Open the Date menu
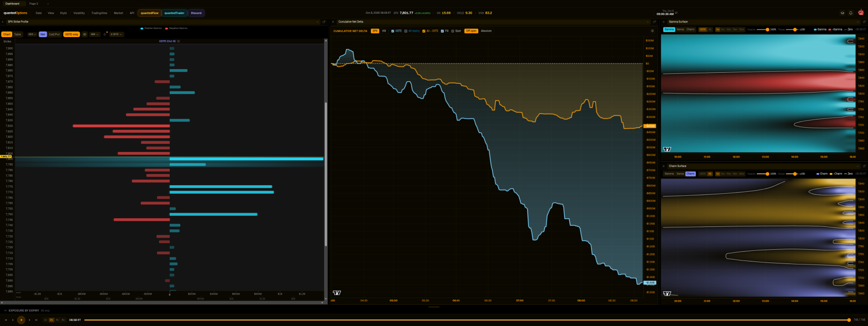868x326 pixels. (x=39, y=13)
